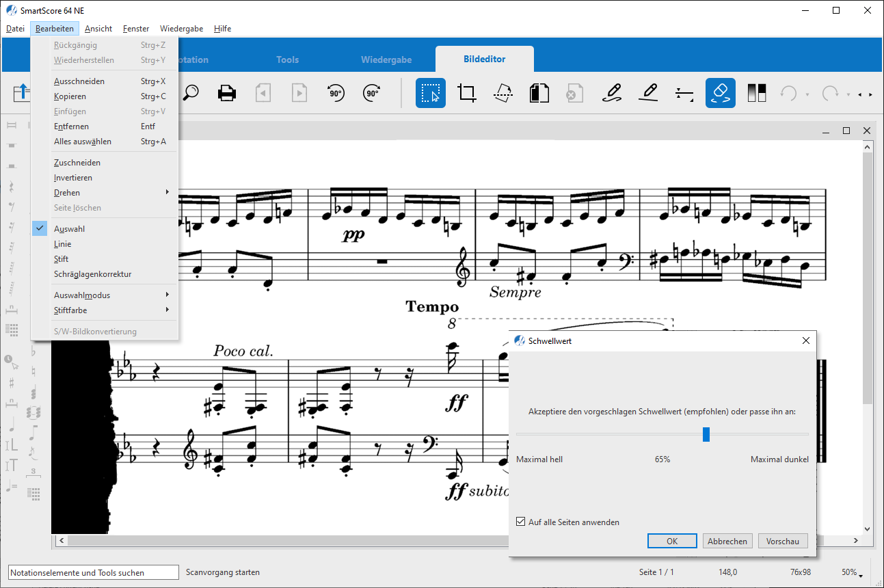
Task: Select the freehand pen tool icon
Action: click(x=612, y=93)
